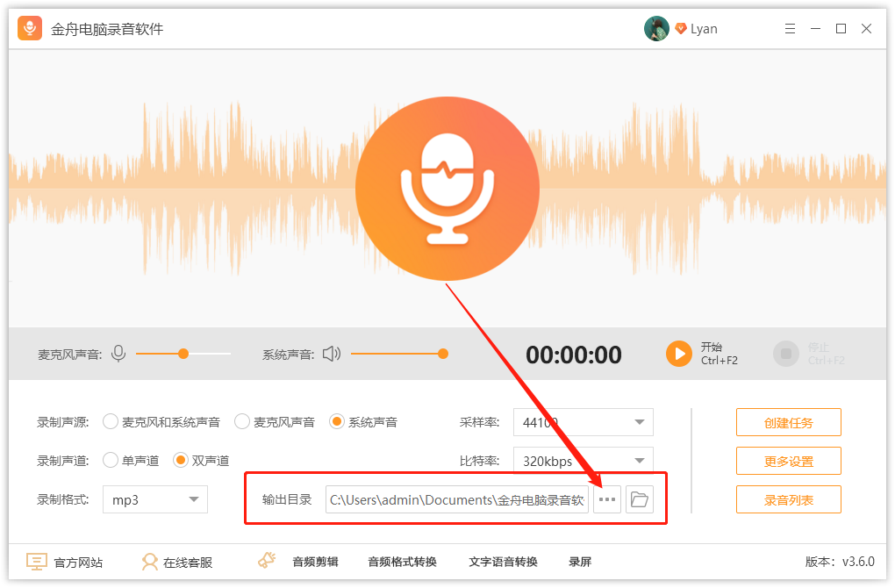Viewport: 895px width, 588px height.
Task: Open 更多设置 for more settings
Action: point(788,461)
